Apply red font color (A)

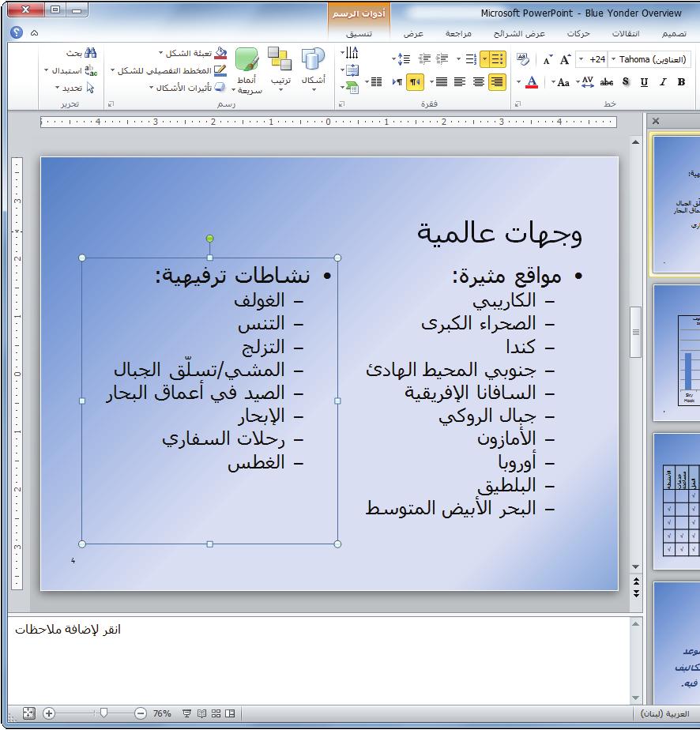pos(532,82)
